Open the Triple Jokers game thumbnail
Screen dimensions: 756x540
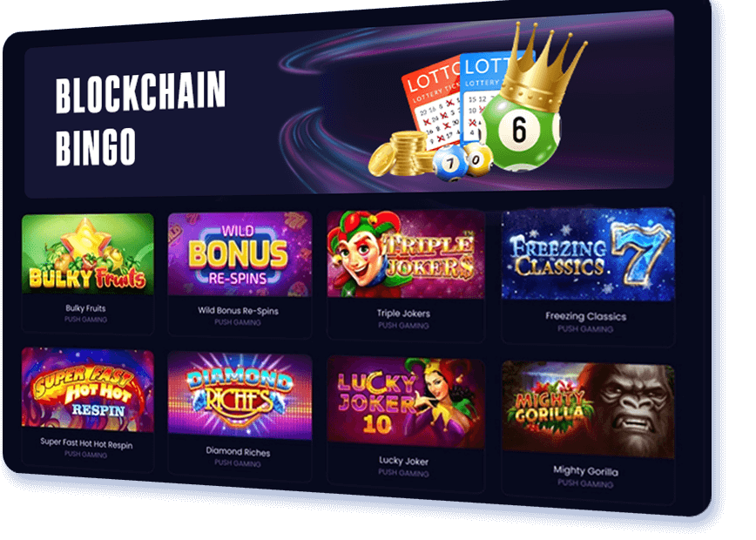406,254
